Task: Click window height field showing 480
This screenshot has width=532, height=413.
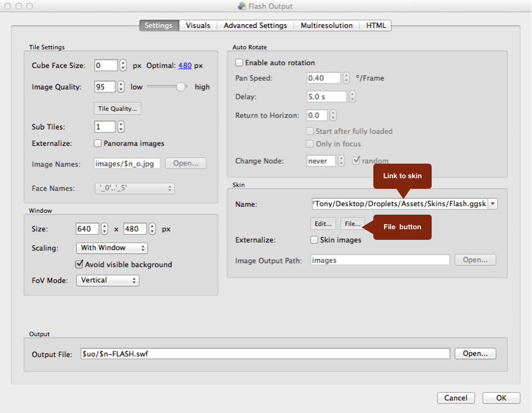Action: pyautogui.click(x=135, y=229)
